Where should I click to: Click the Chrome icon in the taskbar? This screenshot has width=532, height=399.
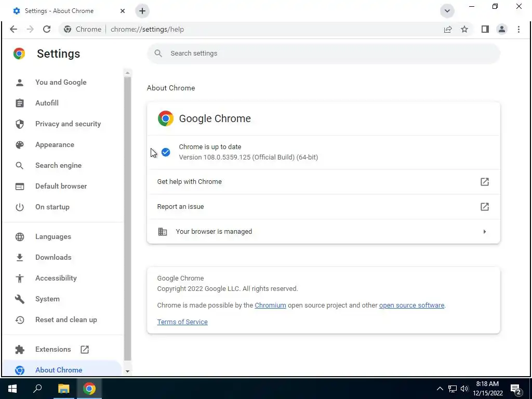(89, 389)
